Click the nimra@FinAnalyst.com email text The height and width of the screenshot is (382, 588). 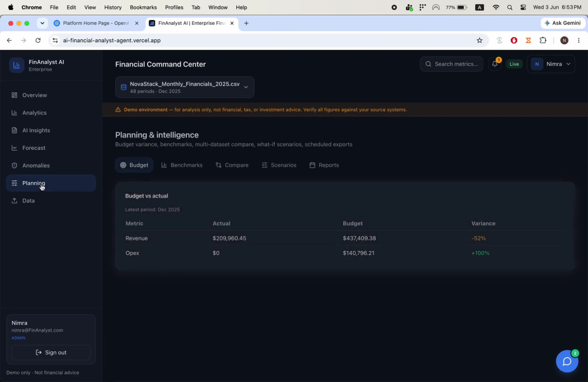(37, 330)
